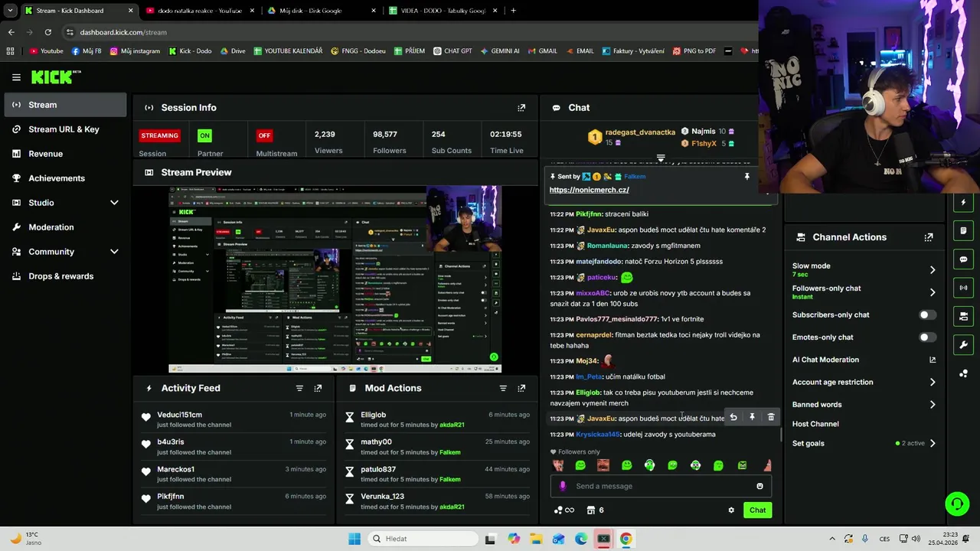This screenshot has width=980, height=551.
Task: Open the wrench tools sidebar icon
Action: point(963,345)
